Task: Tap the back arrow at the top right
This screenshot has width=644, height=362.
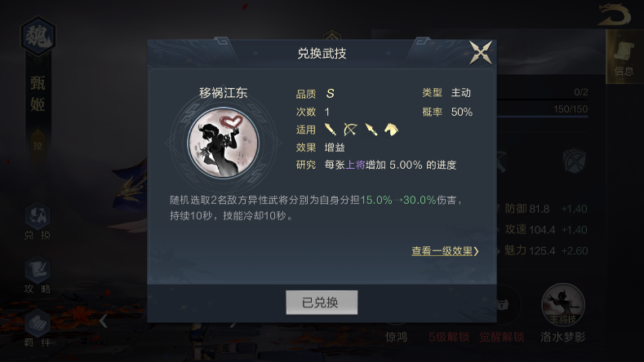Action: 615,15
